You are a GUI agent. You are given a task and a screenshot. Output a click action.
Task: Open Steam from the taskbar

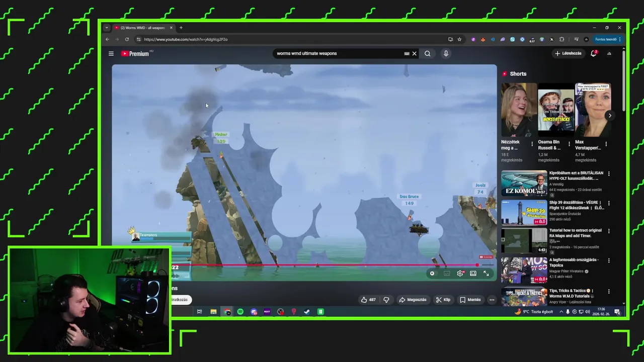tap(307, 312)
